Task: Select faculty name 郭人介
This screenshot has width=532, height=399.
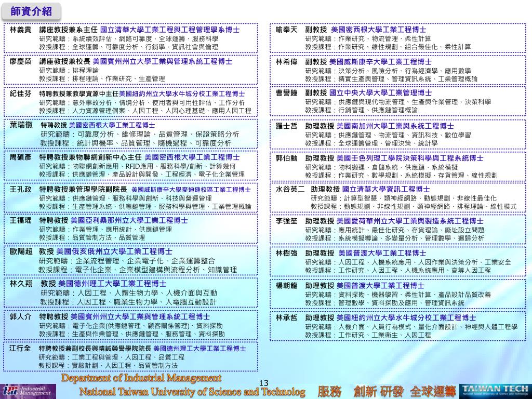Action: coord(20,316)
